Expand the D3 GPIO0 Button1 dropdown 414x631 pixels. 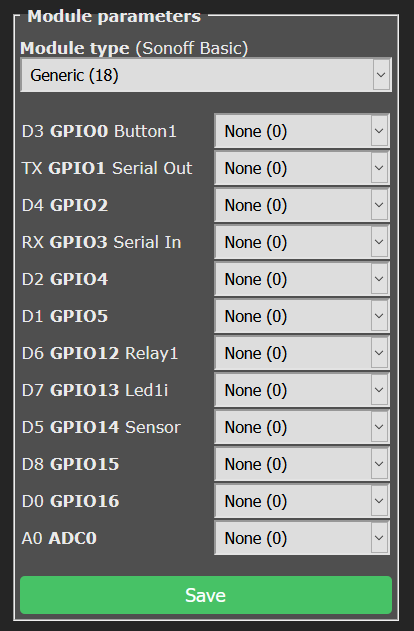(302, 131)
